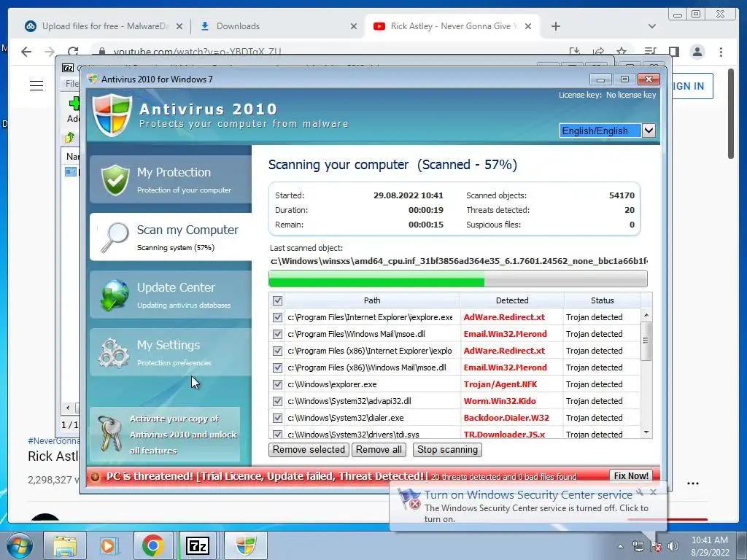Click the threat list scroll-down arrow
Viewport: 747px width, 560px height.
[646, 432]
